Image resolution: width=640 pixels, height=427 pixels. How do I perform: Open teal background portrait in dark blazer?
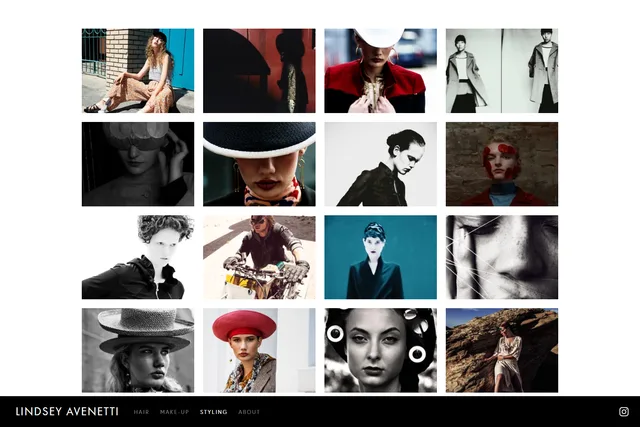click(380, 257)
